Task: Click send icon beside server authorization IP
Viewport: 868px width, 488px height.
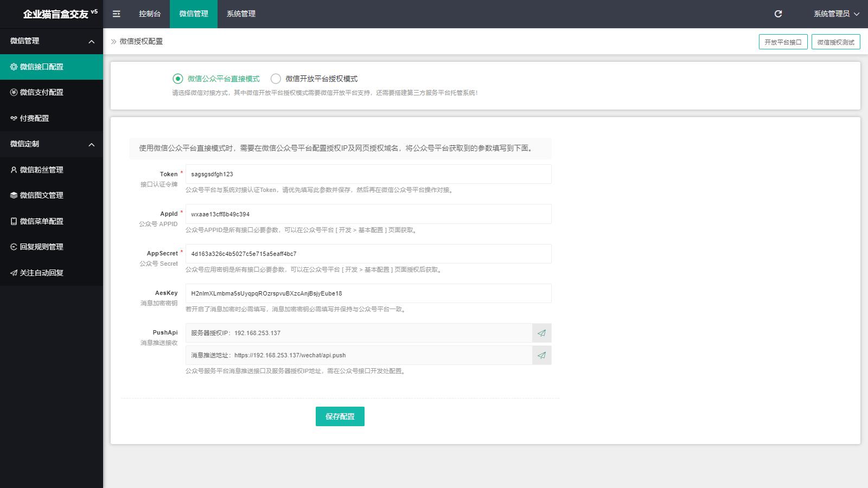Action: [541, 333]
